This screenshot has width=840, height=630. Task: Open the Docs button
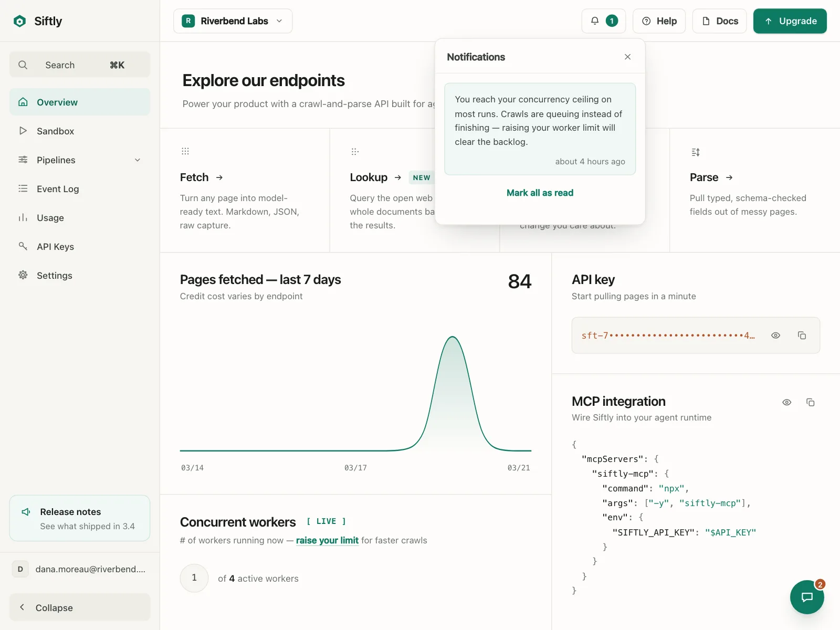719,21
